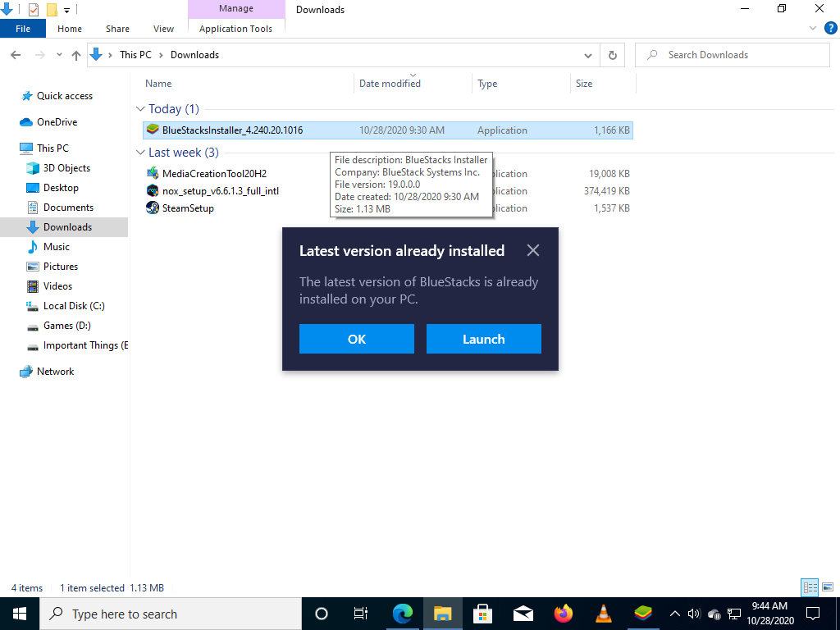Close the Latest version already installed dialog
Viewport: 840px width, 630px height.
tap(533, 250)
